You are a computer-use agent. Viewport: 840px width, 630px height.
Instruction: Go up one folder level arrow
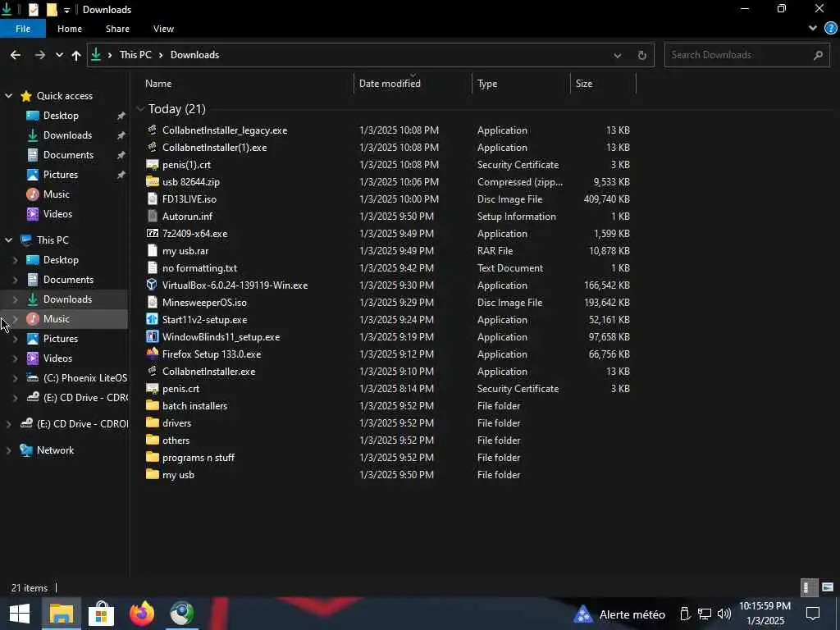[x=76, y=55]
